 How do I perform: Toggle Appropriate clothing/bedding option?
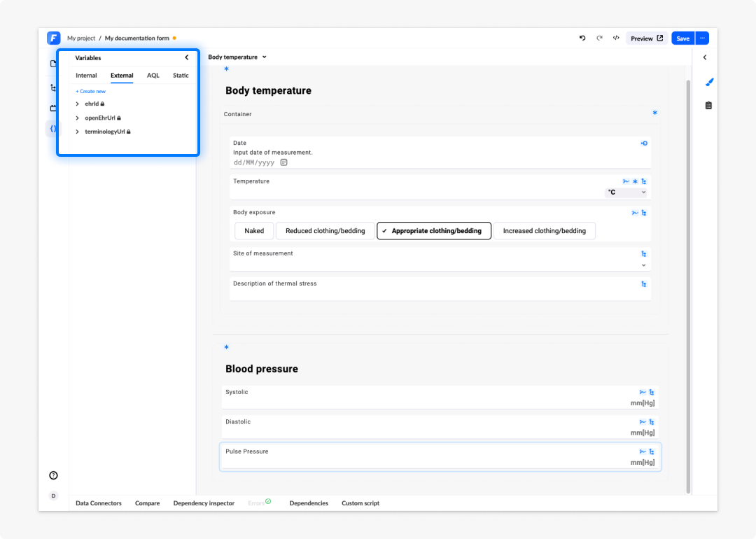pyautogui.click(x=434, y=231)
